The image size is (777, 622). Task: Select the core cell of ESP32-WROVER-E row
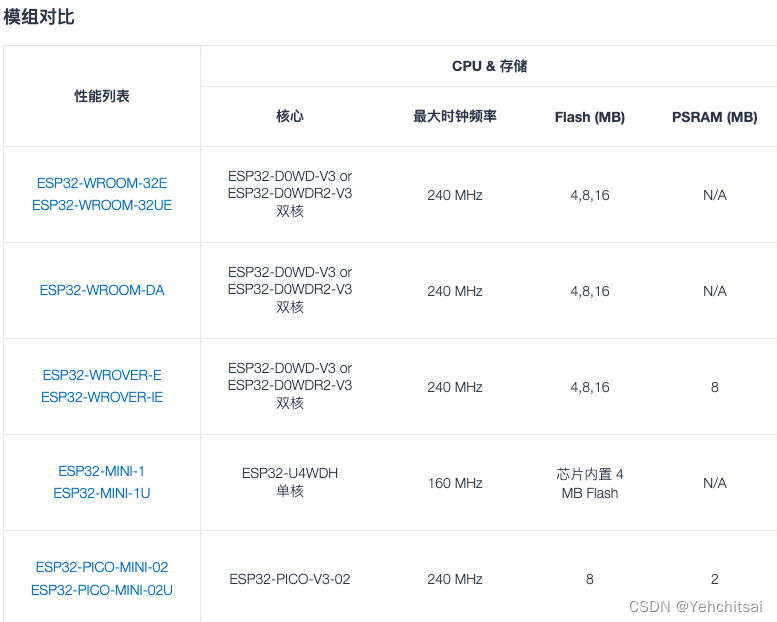click(290, 386)
